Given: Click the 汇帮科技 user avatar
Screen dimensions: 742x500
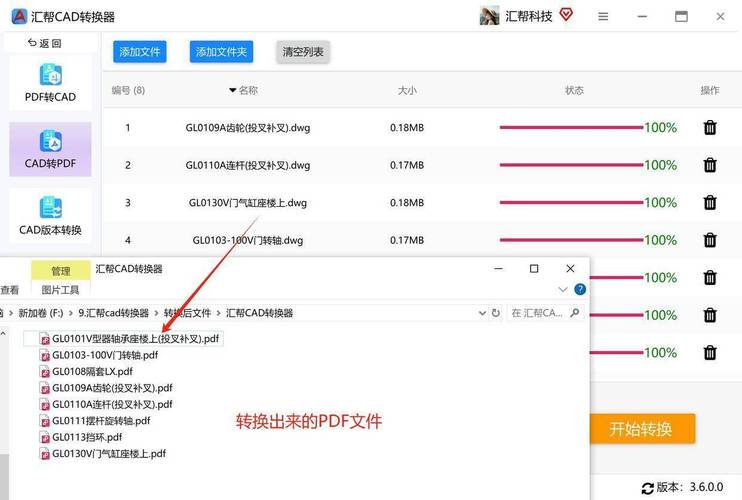Looking at the screenshot, I should [x=489, y=16].
